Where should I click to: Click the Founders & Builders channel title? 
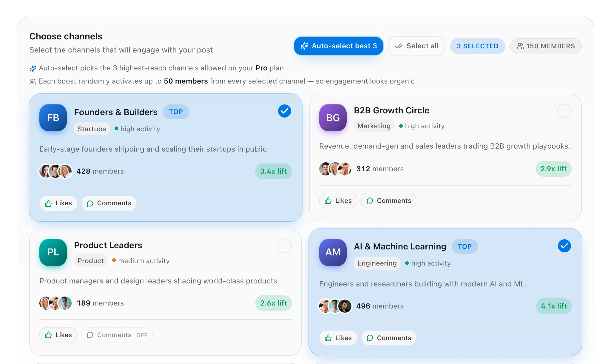coord(116,112)
